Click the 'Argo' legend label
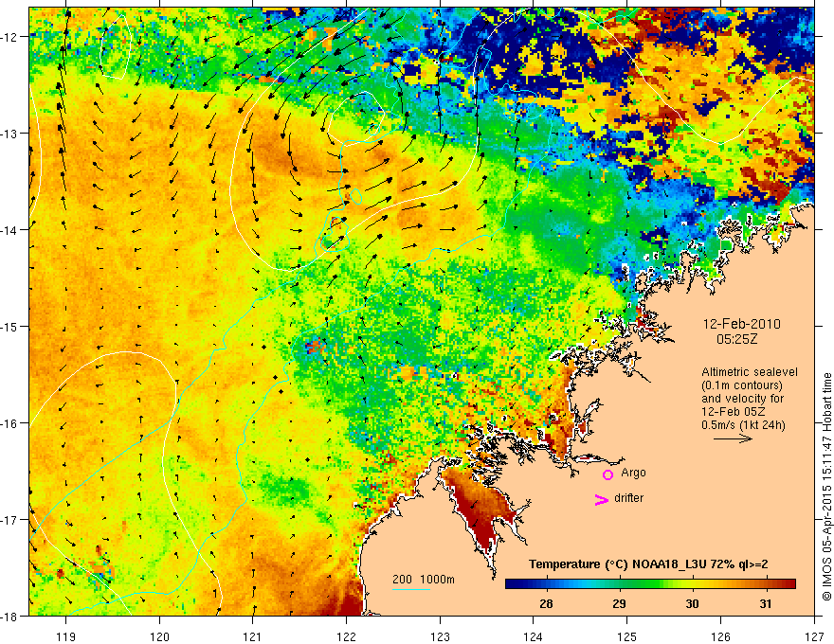The width and height of the screenshot is (834, 644). (x=633, y=473)
